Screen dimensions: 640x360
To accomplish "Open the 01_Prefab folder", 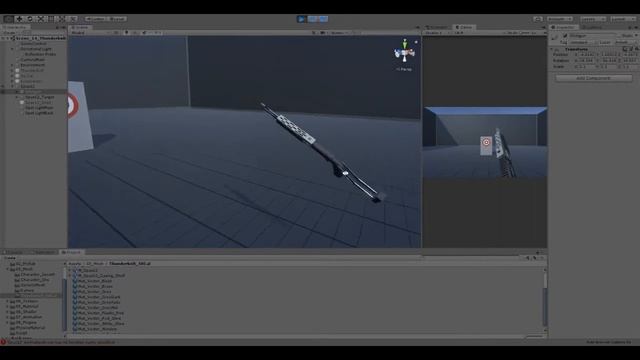I will coord(25,264).
